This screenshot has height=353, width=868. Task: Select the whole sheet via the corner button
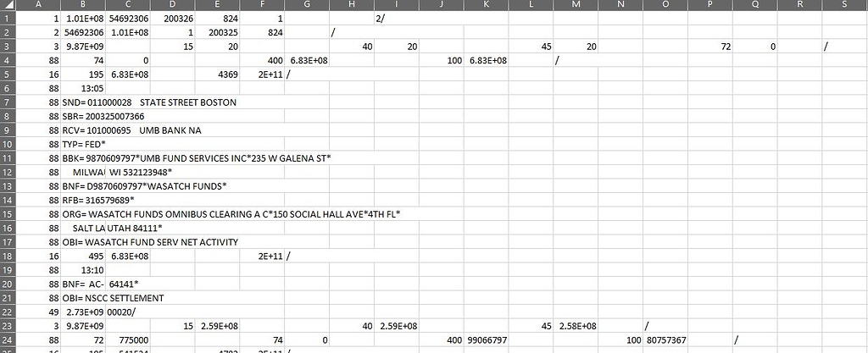(8, 5)
